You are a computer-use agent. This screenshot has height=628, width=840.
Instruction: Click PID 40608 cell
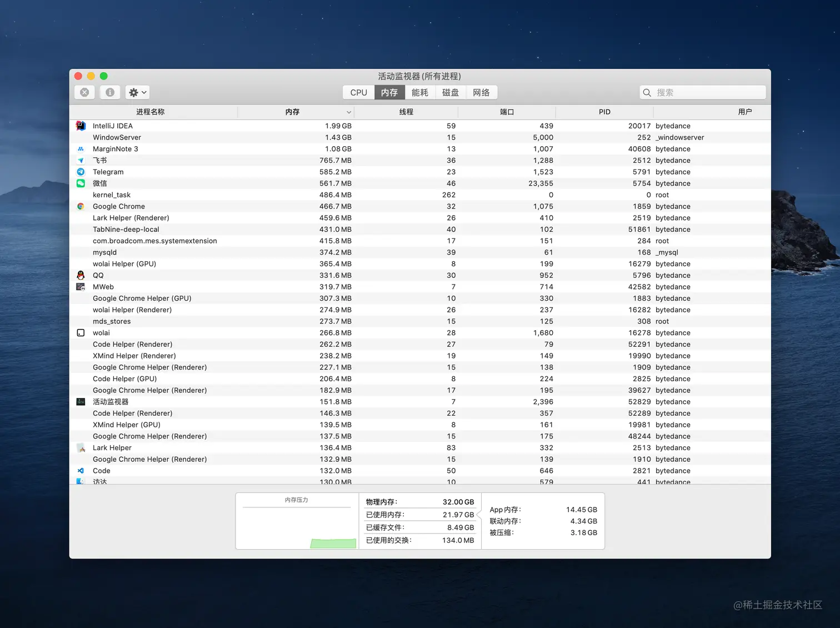coord(639,149)
